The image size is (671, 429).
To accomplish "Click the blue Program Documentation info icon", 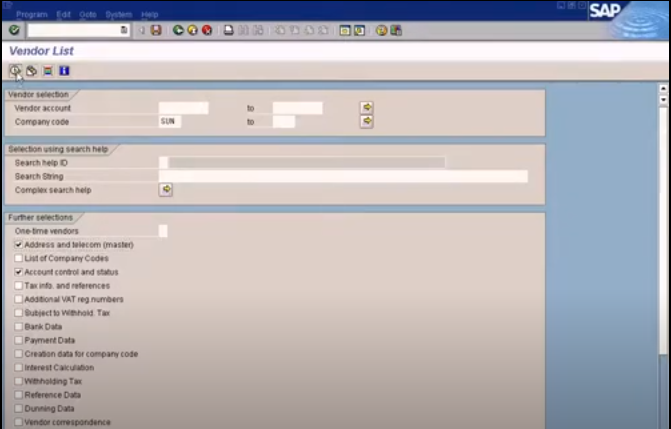I will pos(64,71).
